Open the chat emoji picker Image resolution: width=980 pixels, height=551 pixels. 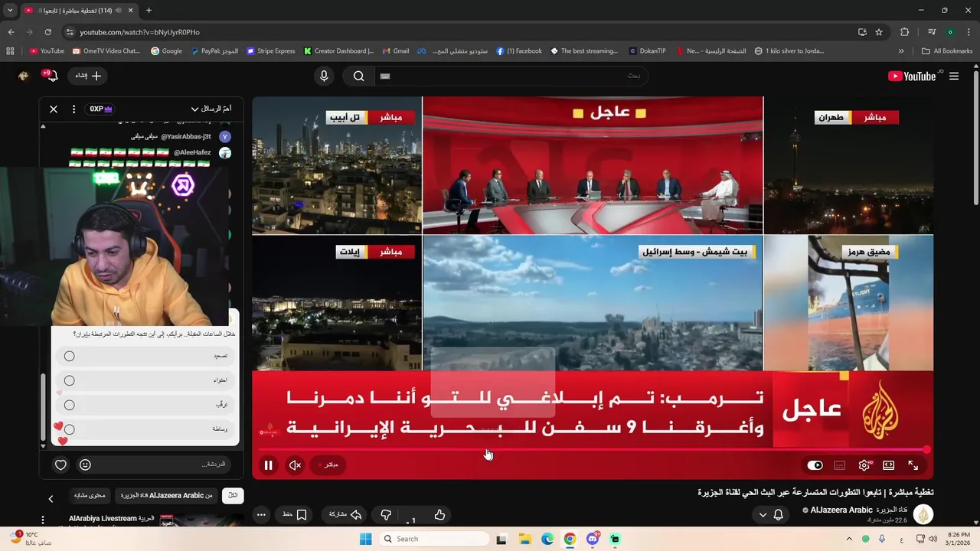click(85, 465)
